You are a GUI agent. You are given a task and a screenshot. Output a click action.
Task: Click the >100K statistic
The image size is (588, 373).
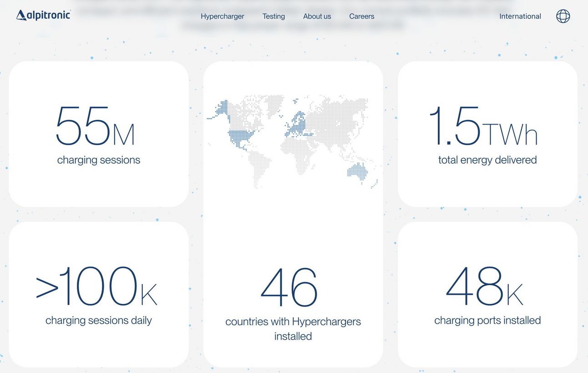tap(96, 287)
